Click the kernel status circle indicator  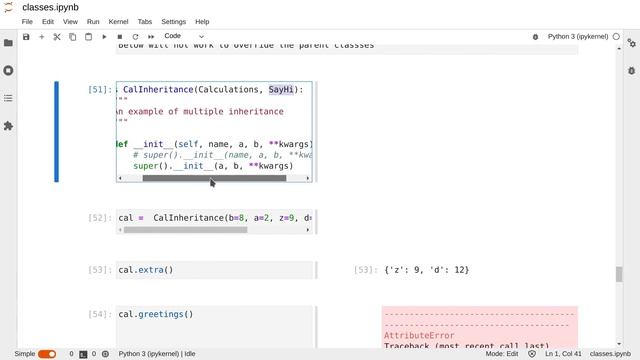tap(616, 37)
